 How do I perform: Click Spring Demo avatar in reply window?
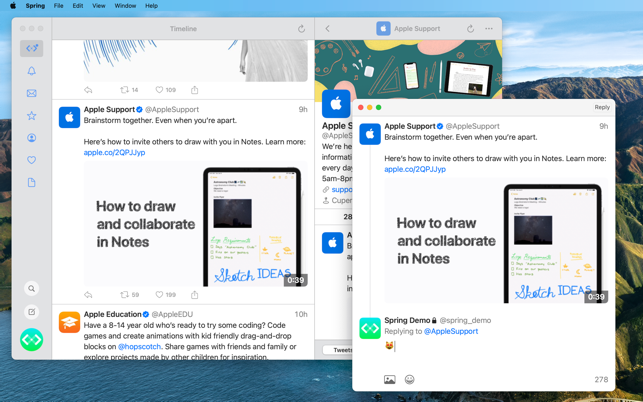point(370,328)
